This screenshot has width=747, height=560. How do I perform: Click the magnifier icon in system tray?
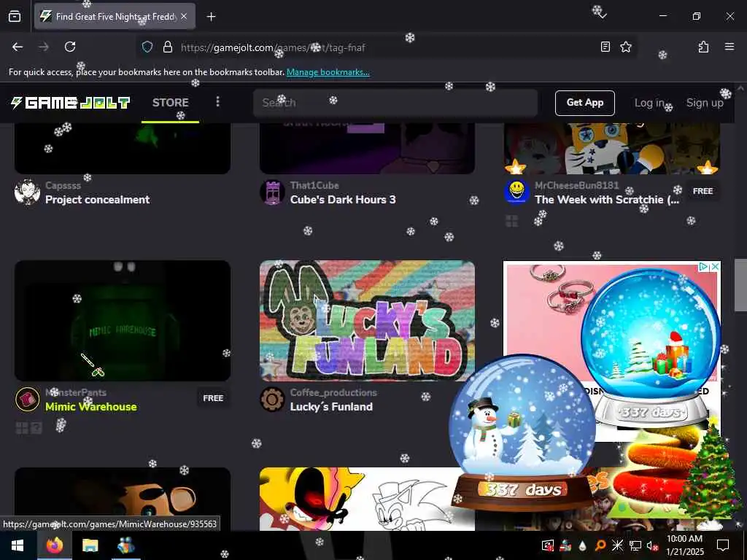pos(600,545)
